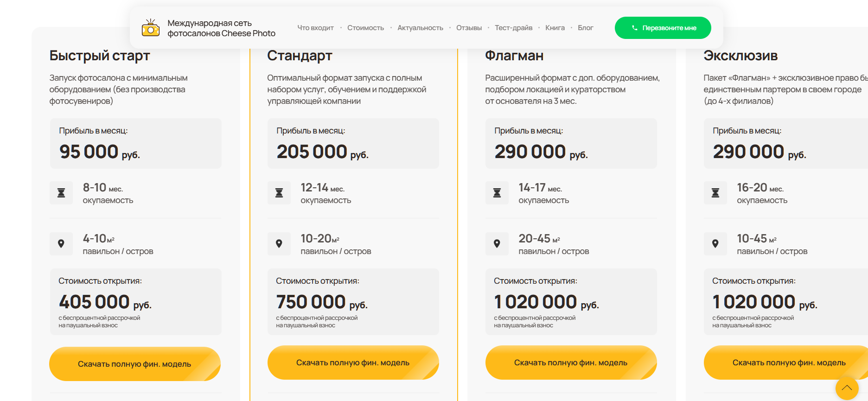Click the Книга link in header
This screenshot has height=401, width=868.
pyautogui.click(x=555, y=28)
